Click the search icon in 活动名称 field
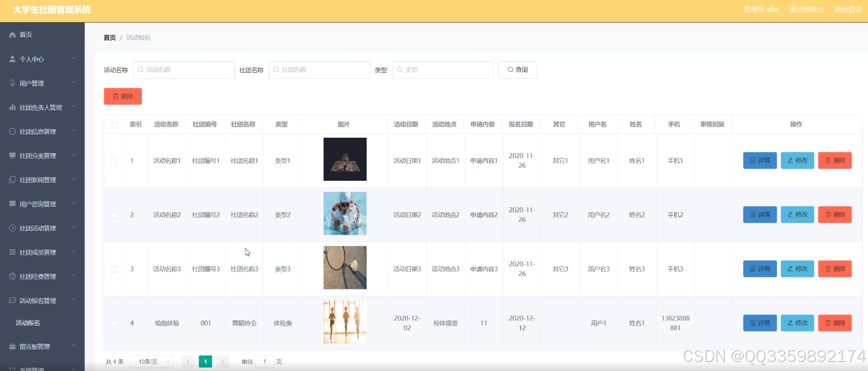Image resolution: width=868 pixels, height=371 pixels. click(141, 70)
